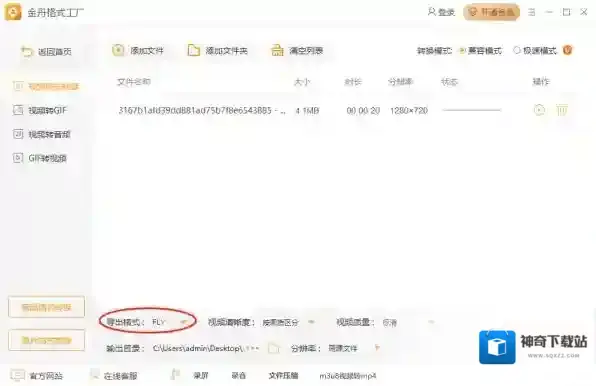Click the 时长 column header
The height and width of the screenshot is (386, 596).
[353, 82]
